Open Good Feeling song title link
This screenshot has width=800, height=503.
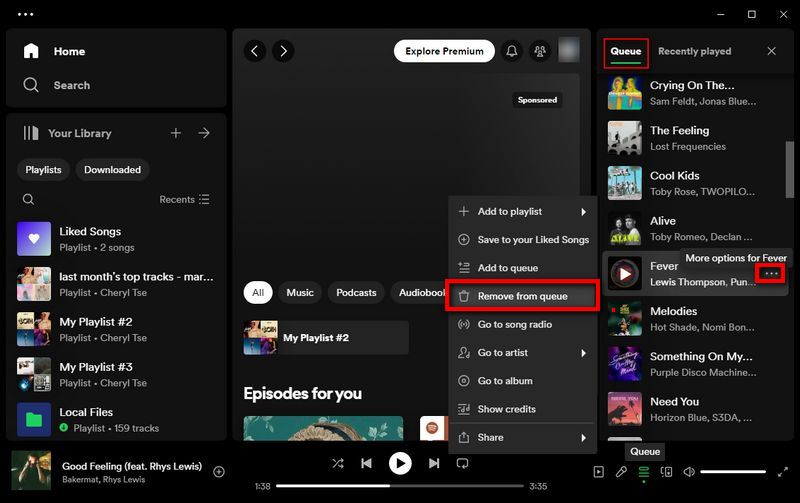tap(132, 466)
